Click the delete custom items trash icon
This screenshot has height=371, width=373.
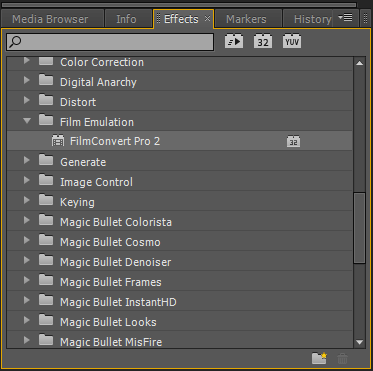[x=342, y=359]
